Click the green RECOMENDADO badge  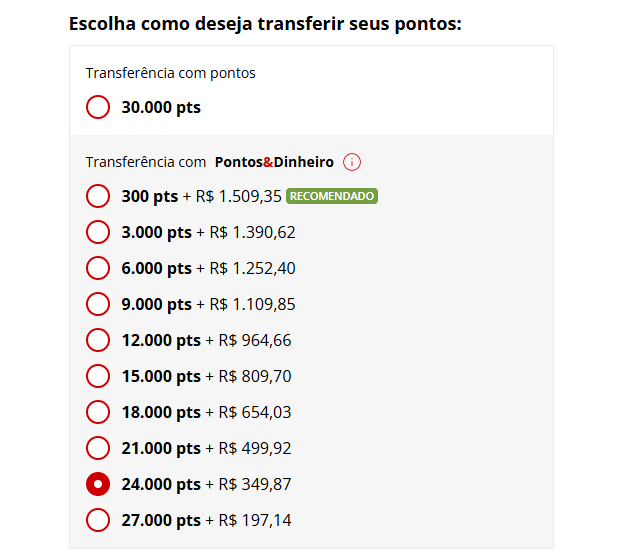point(331,196)
